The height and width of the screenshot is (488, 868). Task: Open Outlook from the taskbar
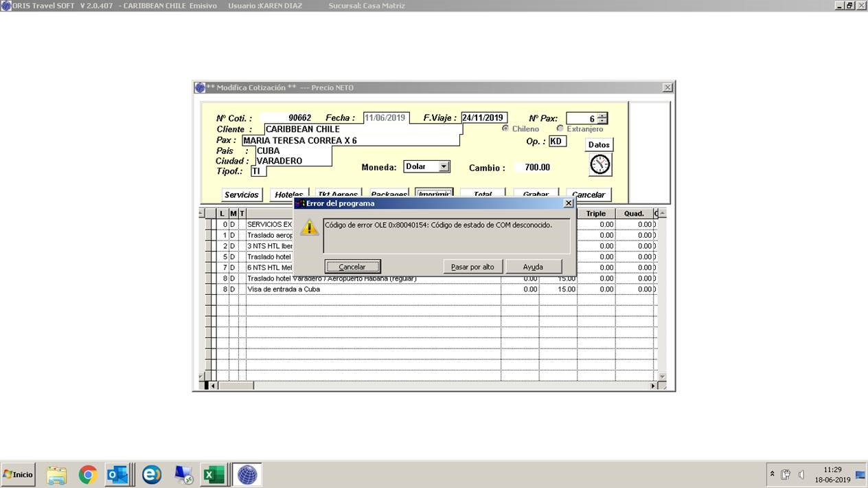pos(117,474)
